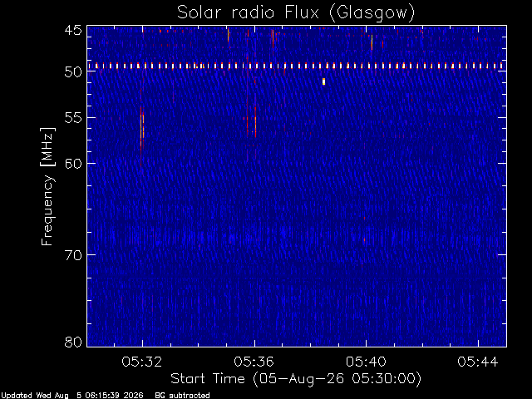Click the 45 MHz frequency tick label
The image size is (532, 399).
click(73, 30)
